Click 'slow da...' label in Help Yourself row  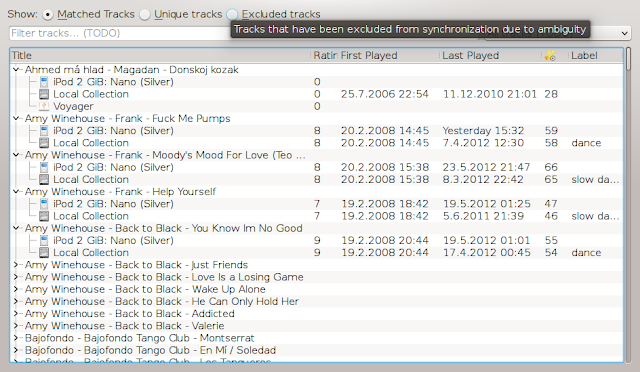[x=595, y=216]
